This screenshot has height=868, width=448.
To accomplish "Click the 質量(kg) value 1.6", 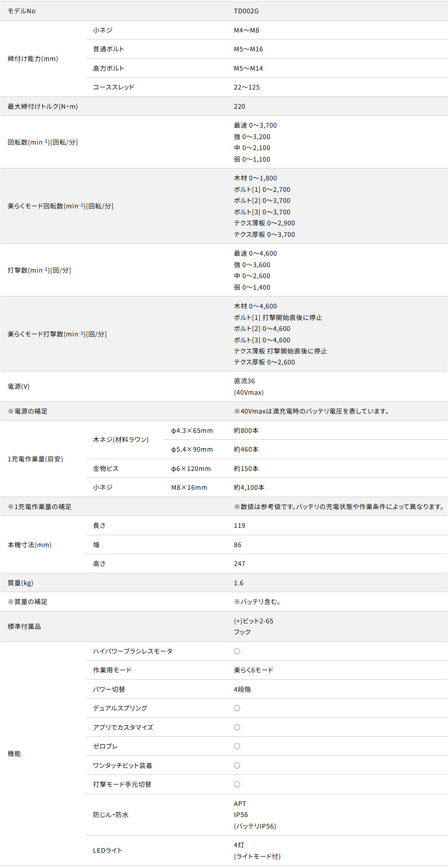I will click(x=239, y=583).
